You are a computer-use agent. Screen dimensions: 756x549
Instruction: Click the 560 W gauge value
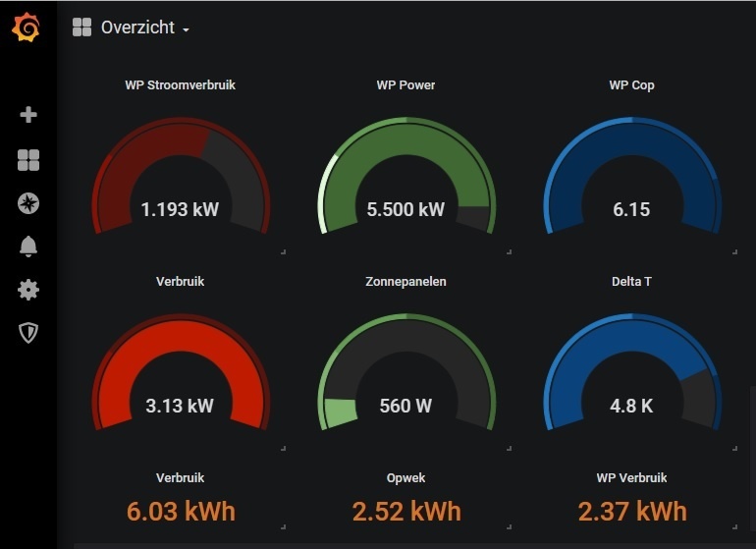click(x=405, y=406)
